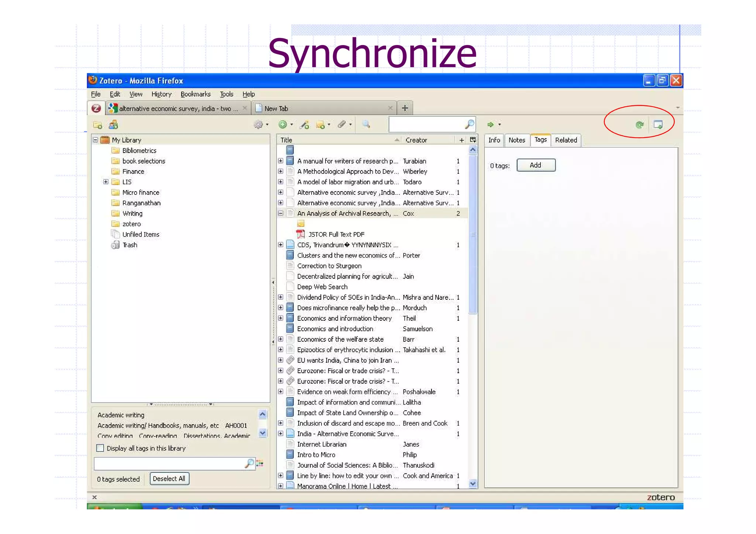Click the Actions gear icon
Viewport: 756px width, 534px height.
pyautogui.click(x=258, y=125)
